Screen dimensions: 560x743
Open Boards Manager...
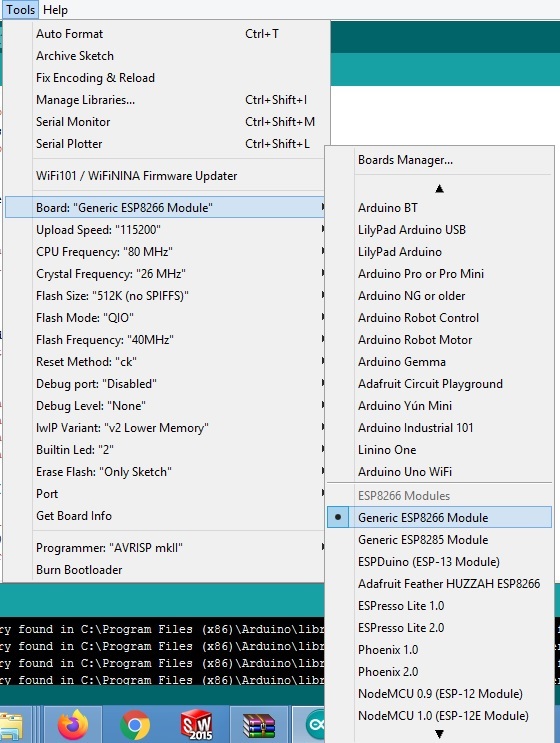pyautogui.click(x=439, y=160)
